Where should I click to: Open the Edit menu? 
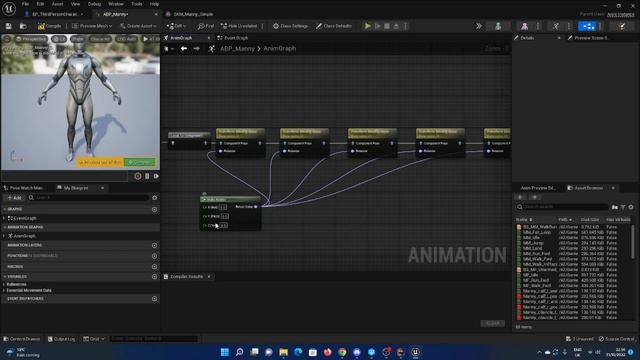[40, 4]
